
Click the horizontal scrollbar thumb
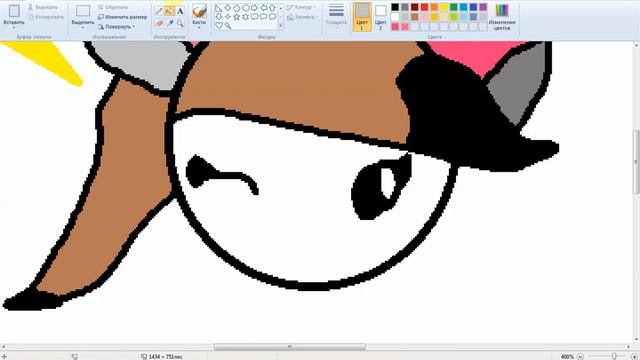pyautogui.click(x=290, y=347)
